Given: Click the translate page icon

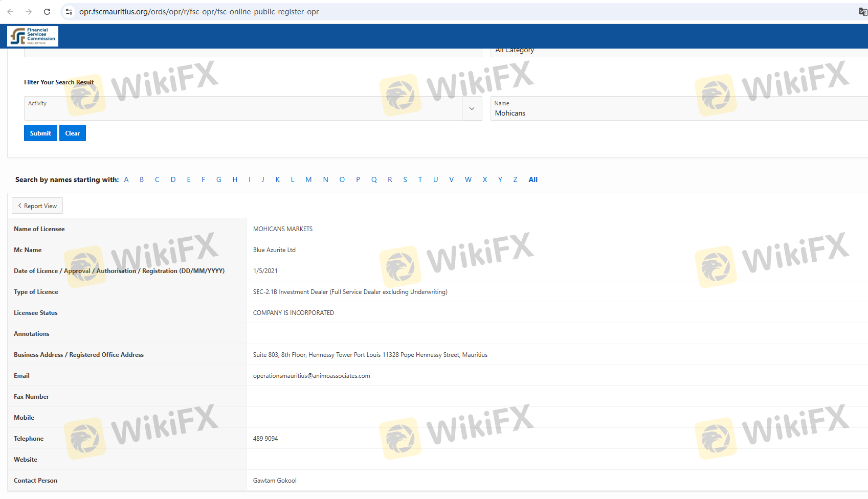Looking at the screenshot, I should click(x=862, y=12).
